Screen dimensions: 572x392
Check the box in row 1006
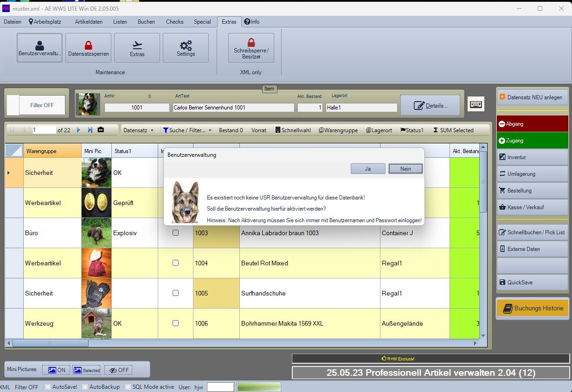(x=175, y=323)
